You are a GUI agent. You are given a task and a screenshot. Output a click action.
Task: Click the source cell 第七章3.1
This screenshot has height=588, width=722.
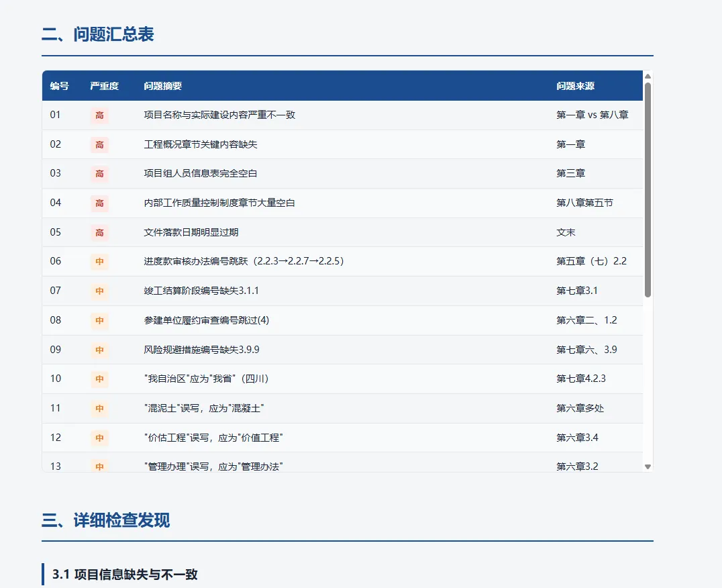[577, 291]
